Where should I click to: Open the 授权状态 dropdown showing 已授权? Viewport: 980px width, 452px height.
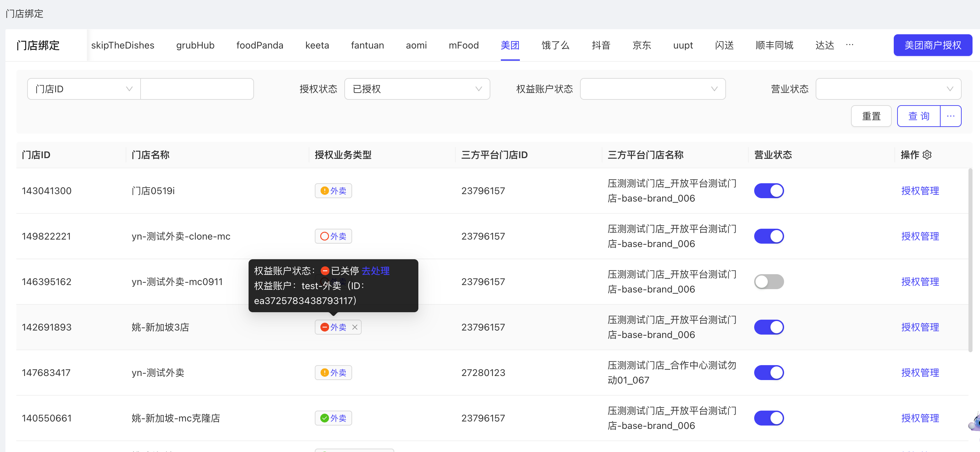click(x=417, y=89)
